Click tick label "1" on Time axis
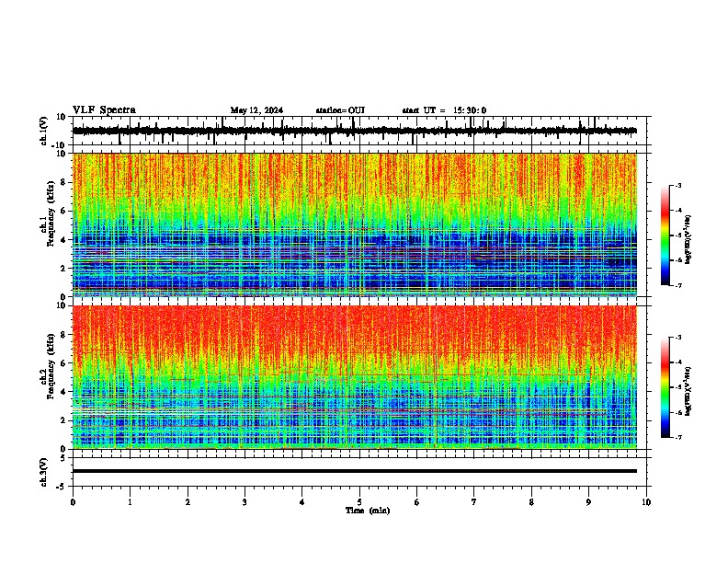The image size is (728, 563). [x=130, y=502]
